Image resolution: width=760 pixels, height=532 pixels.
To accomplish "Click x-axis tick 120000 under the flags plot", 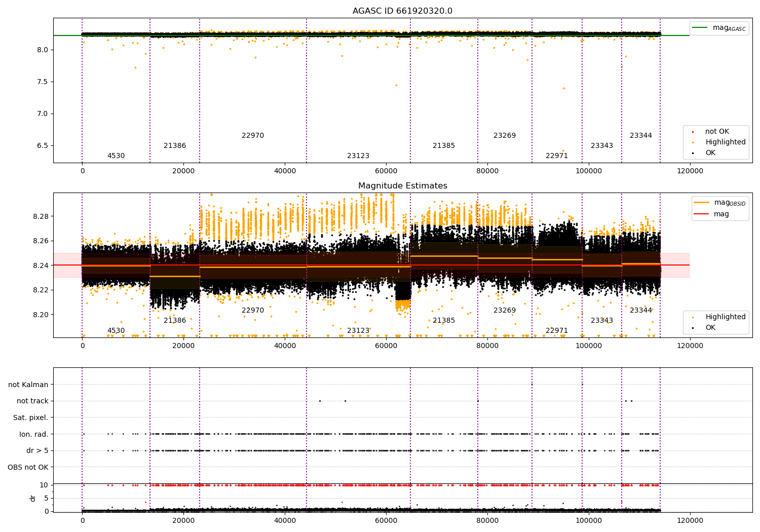I will point(690,520).
